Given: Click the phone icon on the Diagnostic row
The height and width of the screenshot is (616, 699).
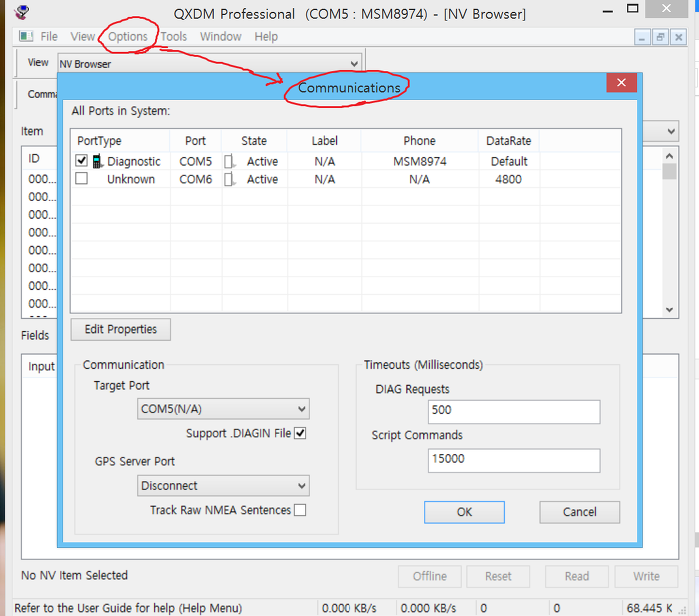Looking at the screenshot, I should 97,161.
